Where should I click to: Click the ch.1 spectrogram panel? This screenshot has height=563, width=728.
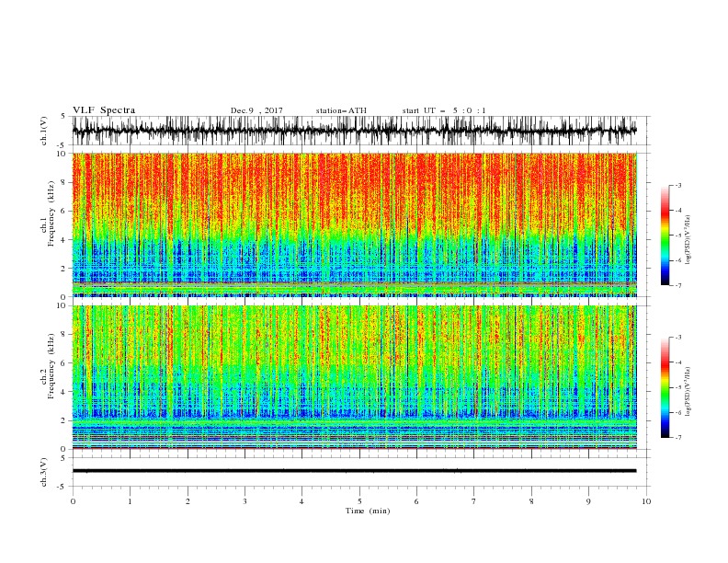[354, 224]
